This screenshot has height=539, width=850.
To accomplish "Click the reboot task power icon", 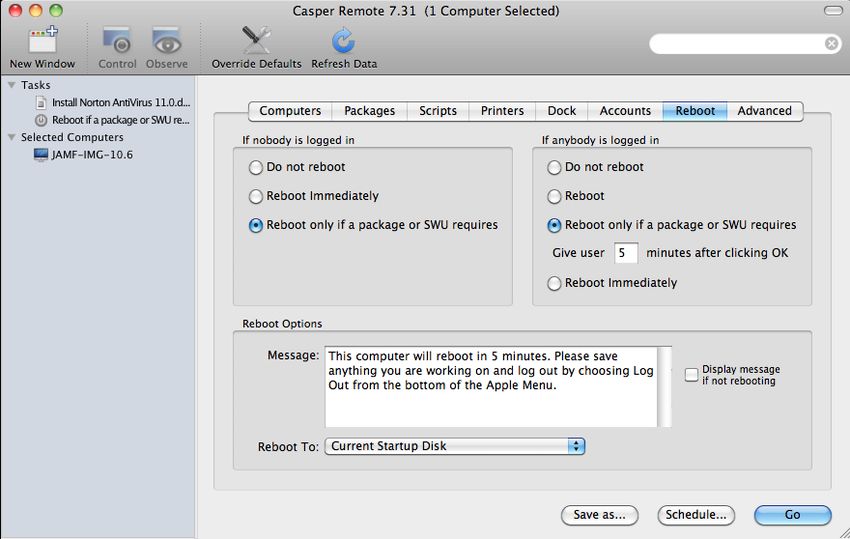I will point(41,120).
